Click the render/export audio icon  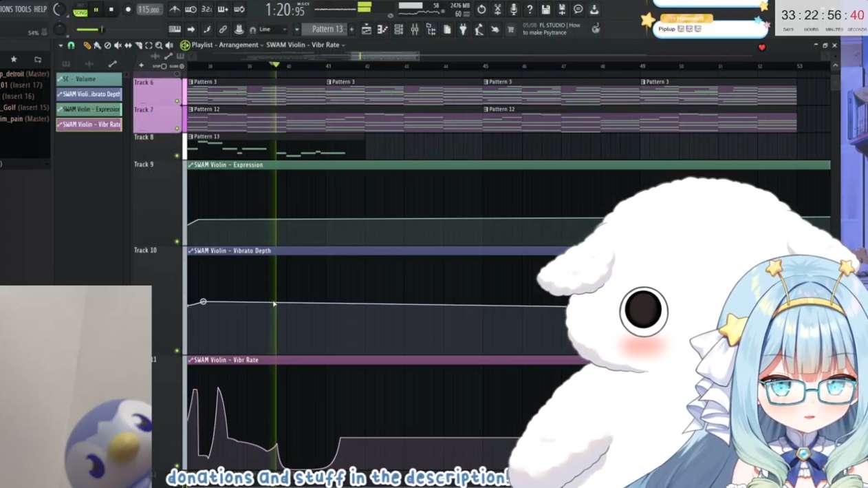[x=562, y=10]
